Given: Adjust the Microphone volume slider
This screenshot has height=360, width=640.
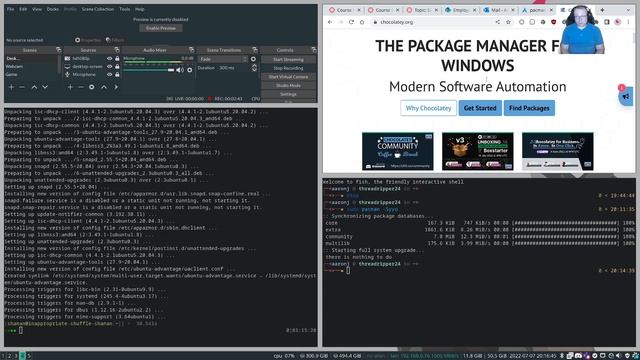Looking at the screenshot, I should coord(149,70).
